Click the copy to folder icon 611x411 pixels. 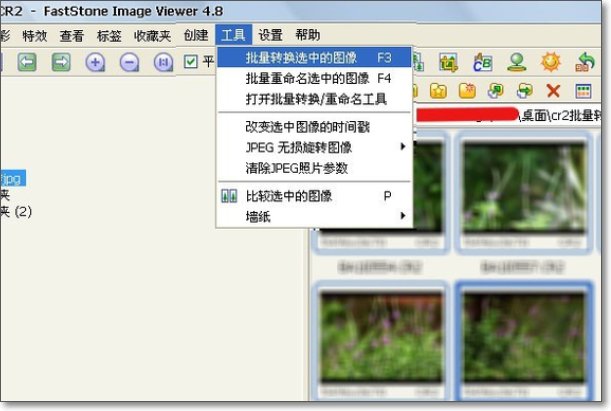click(496, 91)
